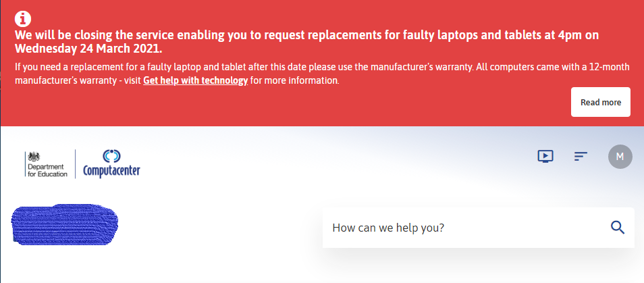
Task: Open the M user avatar
Action: click(620, 157)
